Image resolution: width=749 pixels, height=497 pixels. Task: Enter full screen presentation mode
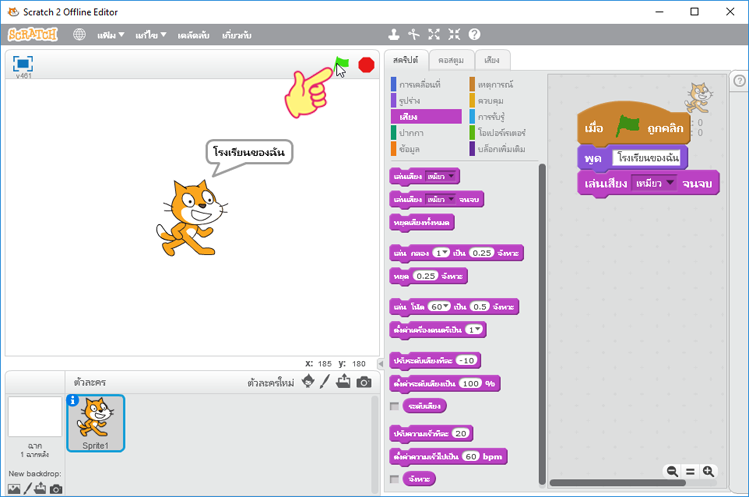tap(22, 63)
